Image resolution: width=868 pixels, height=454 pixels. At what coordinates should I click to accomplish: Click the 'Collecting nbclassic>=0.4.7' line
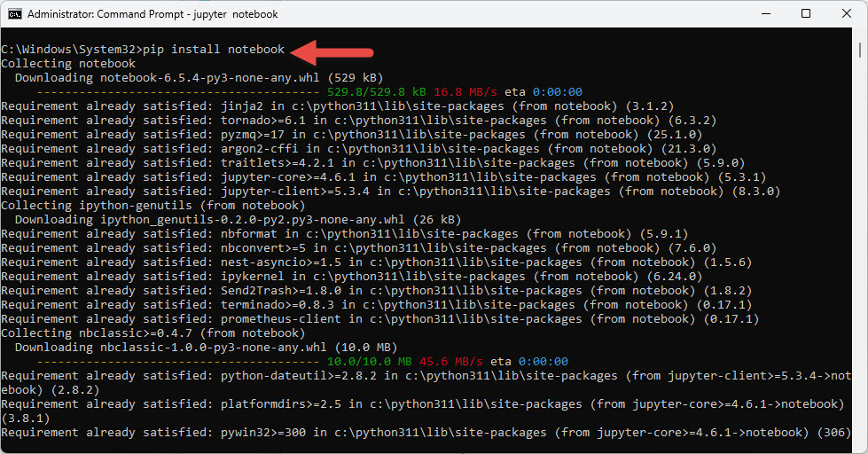tap(152, 333)
